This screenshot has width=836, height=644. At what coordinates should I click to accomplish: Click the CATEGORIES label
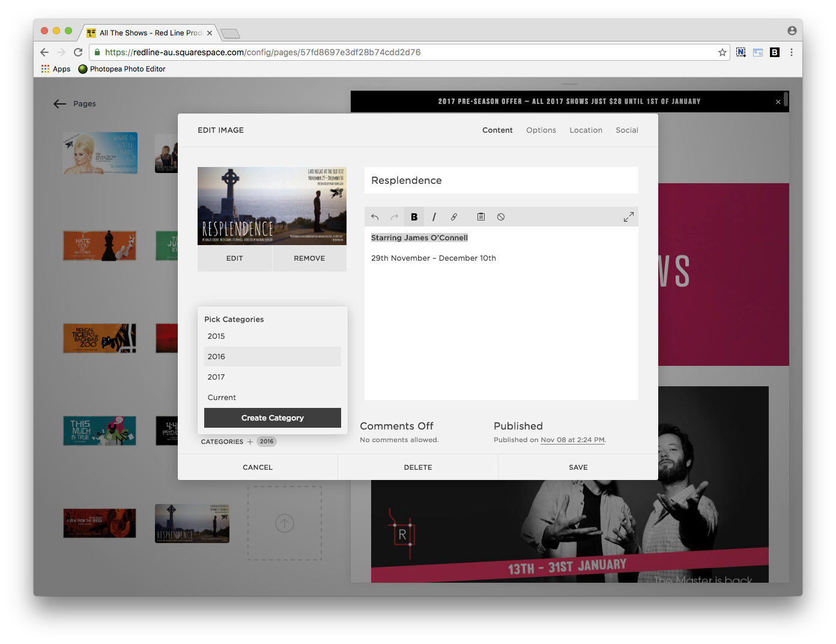222,442
